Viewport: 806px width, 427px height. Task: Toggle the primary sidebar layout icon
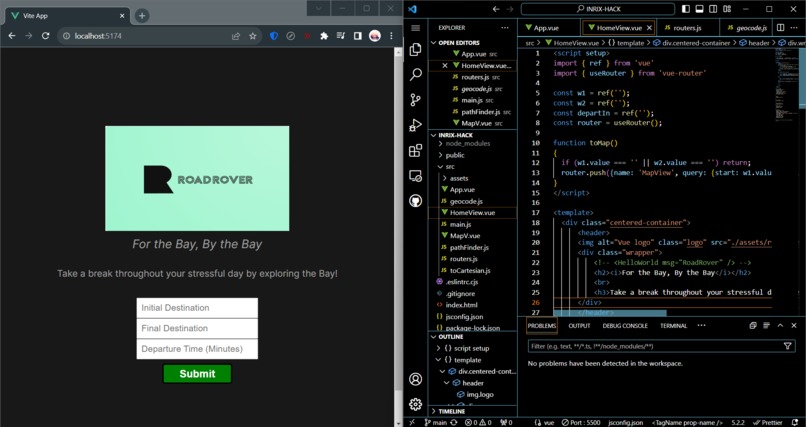point(686,9)
